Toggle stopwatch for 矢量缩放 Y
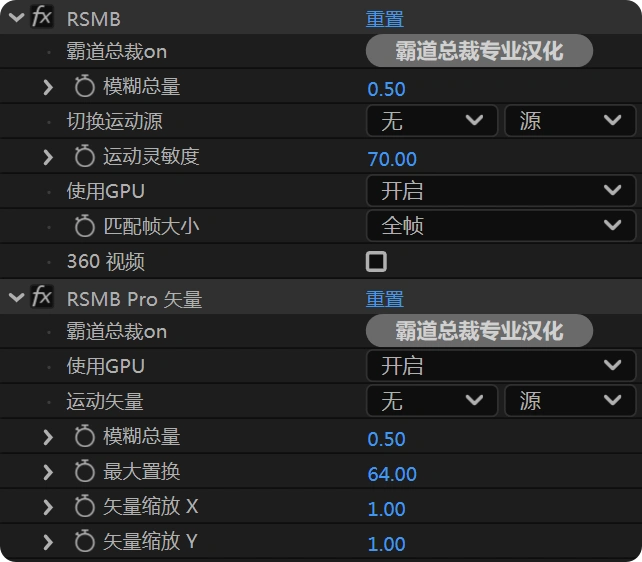The image size is (642, 562). (x=85, y=541)
